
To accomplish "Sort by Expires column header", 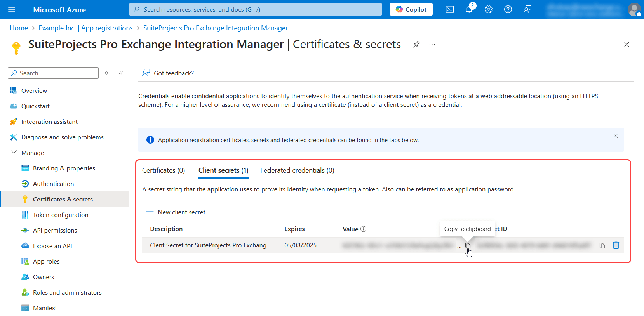I will click(x=294, y=229).
